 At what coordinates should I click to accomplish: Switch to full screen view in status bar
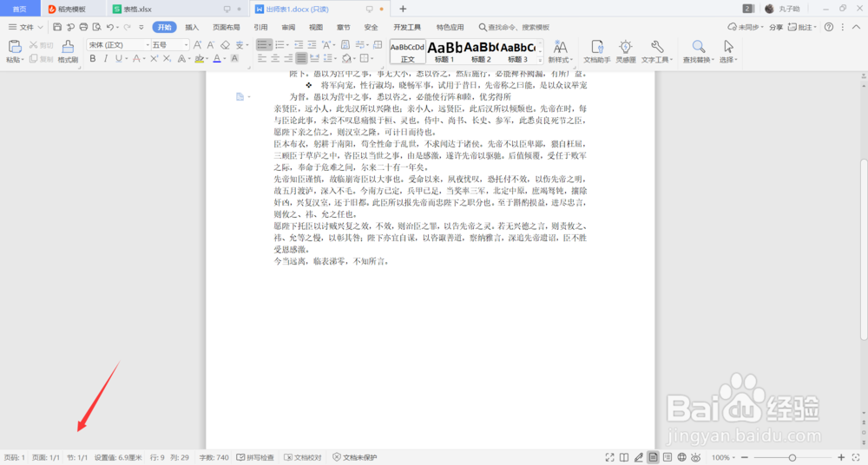pos(609,457)
